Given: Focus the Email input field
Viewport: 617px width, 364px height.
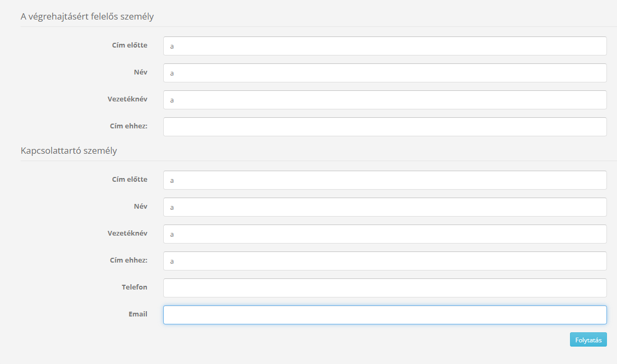Looking at the screenshot, I should click(x=385, y=315).
